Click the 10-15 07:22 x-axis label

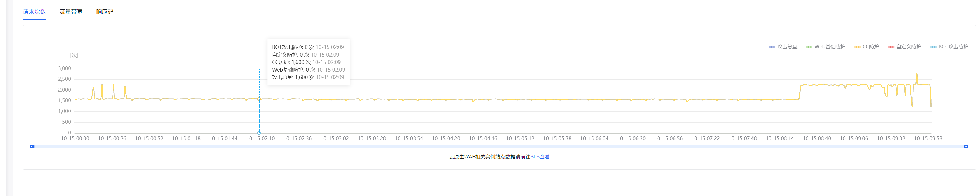[x=705, y=139]
